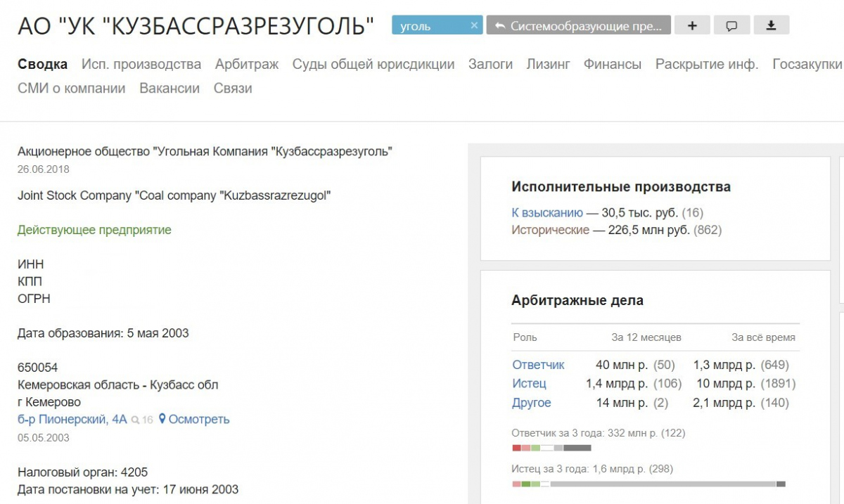Click the magnifier icon next to 4А address

tap(135, 420)
